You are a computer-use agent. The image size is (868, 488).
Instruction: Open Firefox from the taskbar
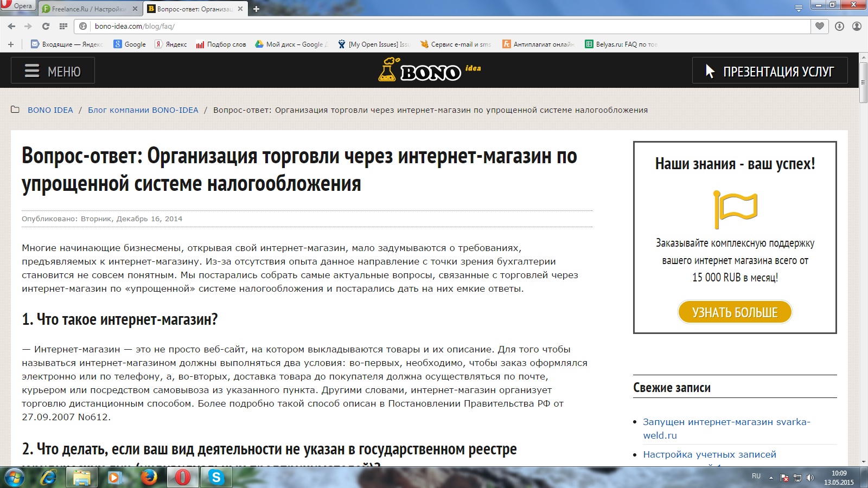click(x=149, y=478)
